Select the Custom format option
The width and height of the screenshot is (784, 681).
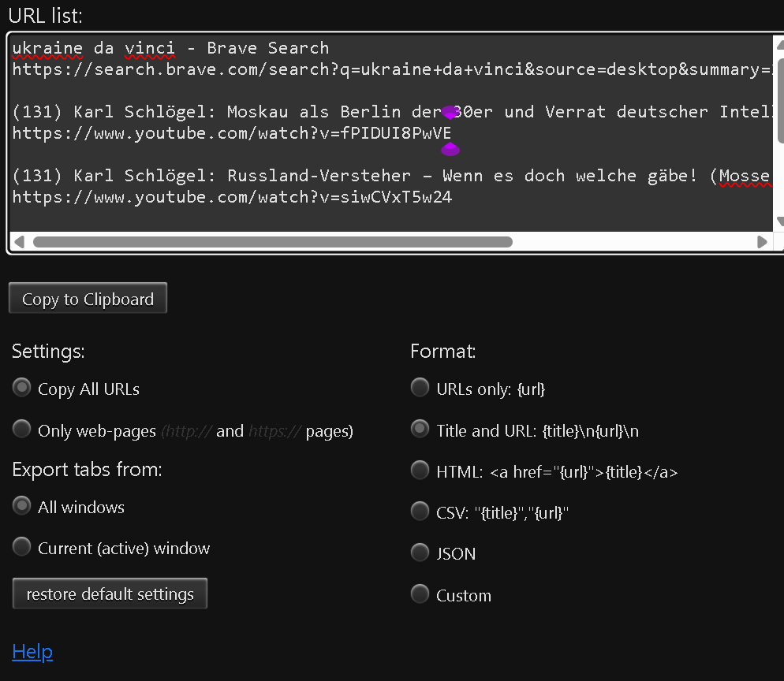(x=420, y=595)
